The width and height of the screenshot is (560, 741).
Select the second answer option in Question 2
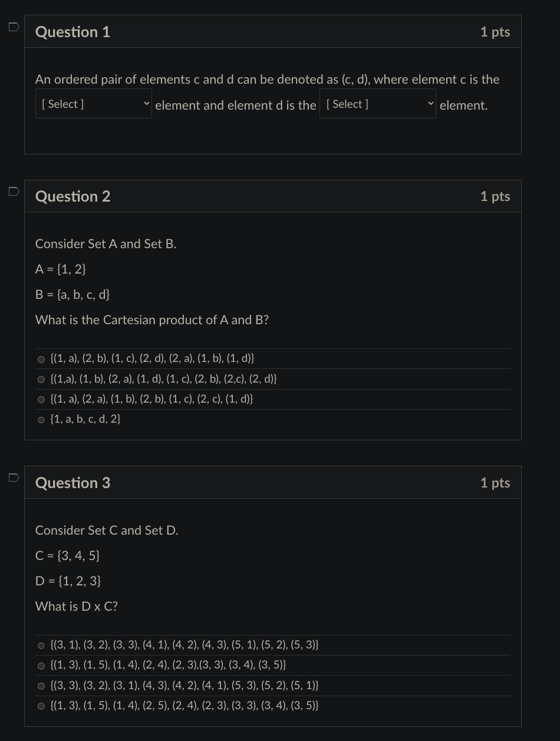click(x=41, y=379)
